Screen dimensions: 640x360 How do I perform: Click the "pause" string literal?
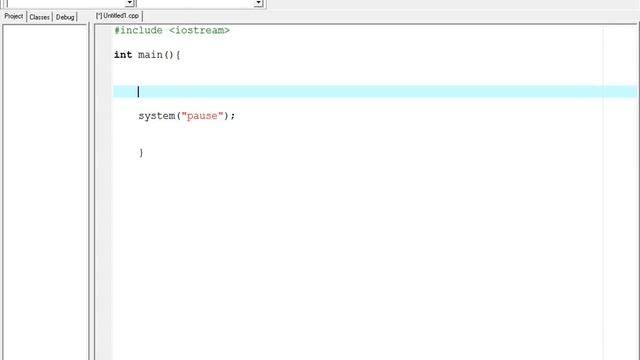[x=202, y=116]
